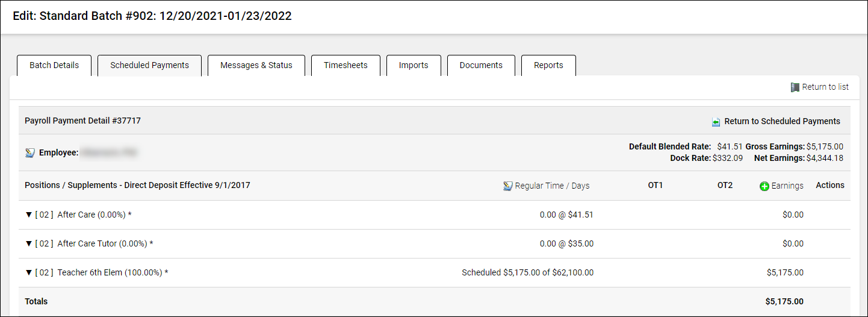Click the Return to Scheduled Payments arrow icon
868x317 pixels.
[716, 122]
